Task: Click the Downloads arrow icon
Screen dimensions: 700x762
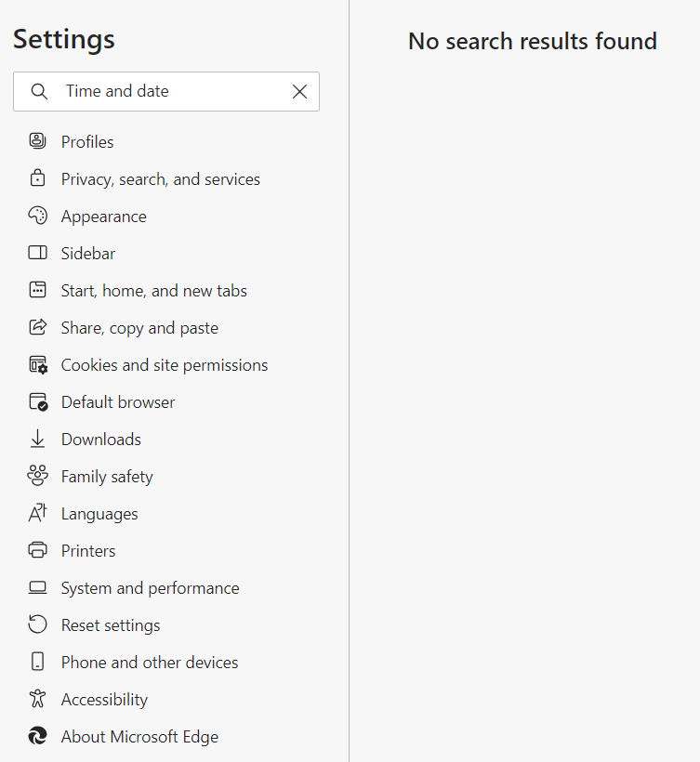Action: pyautogui.click(x=37, y=439)
